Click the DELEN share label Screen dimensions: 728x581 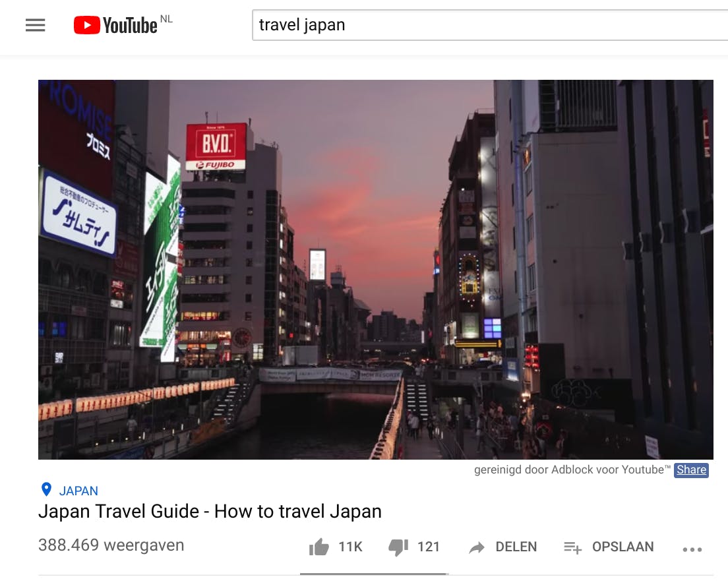point(516,547)
